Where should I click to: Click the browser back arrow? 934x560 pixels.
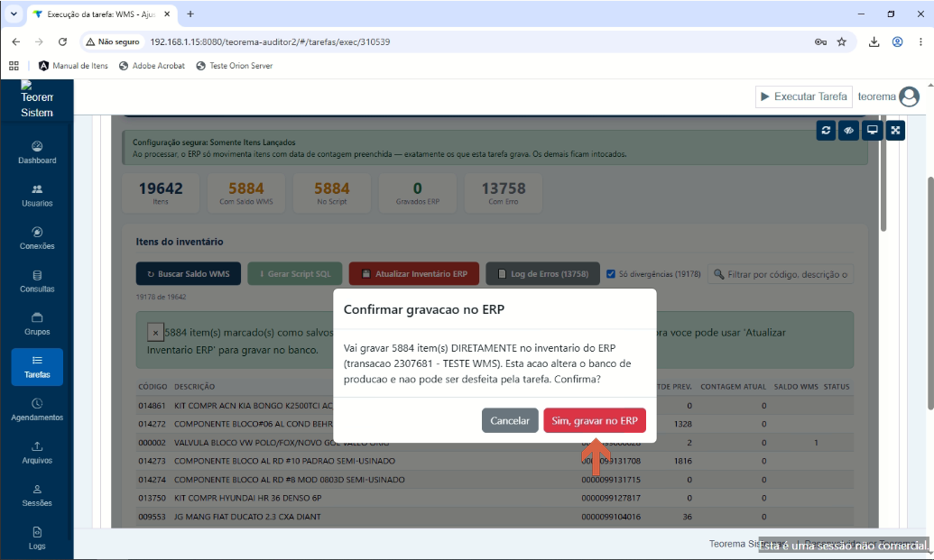[16, 41]
